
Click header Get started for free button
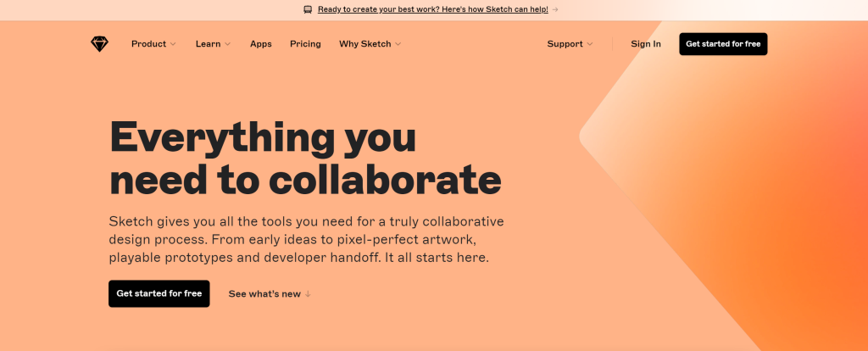click(x=723, y=44)
